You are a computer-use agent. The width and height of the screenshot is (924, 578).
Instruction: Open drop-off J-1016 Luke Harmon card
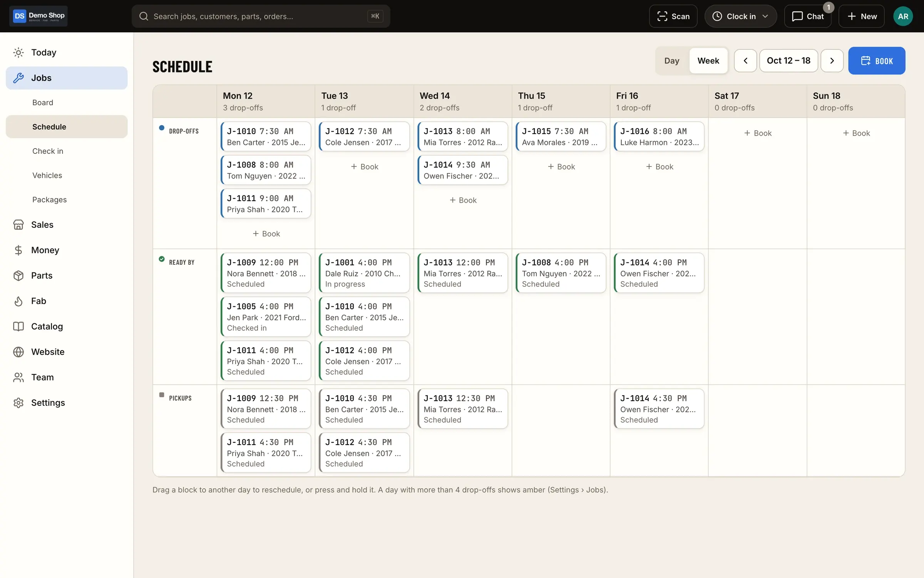(x=659, y=136)
